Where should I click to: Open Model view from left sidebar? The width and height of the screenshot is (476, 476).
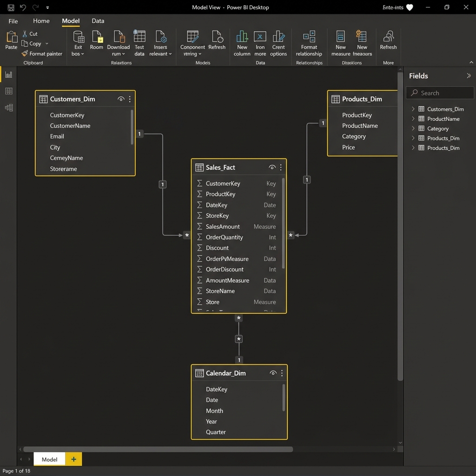click(8, 107)
